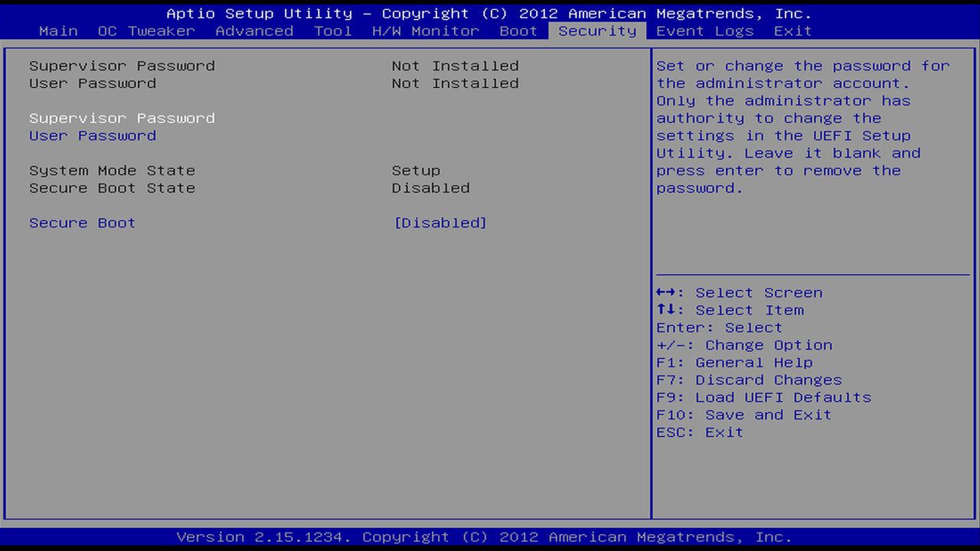Image resolution: width=980 pixels, height=551 pixels.
Task: Click the 'F7: Discard Changes' hint
Action: pos(750,380)
